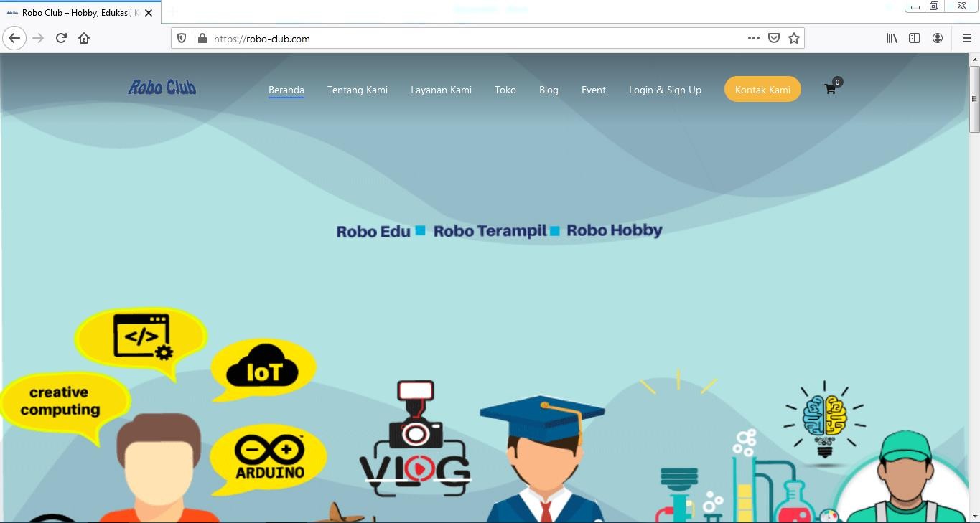Open page actions three-dot menu
The image size is (980, 523).
[753, 39]
